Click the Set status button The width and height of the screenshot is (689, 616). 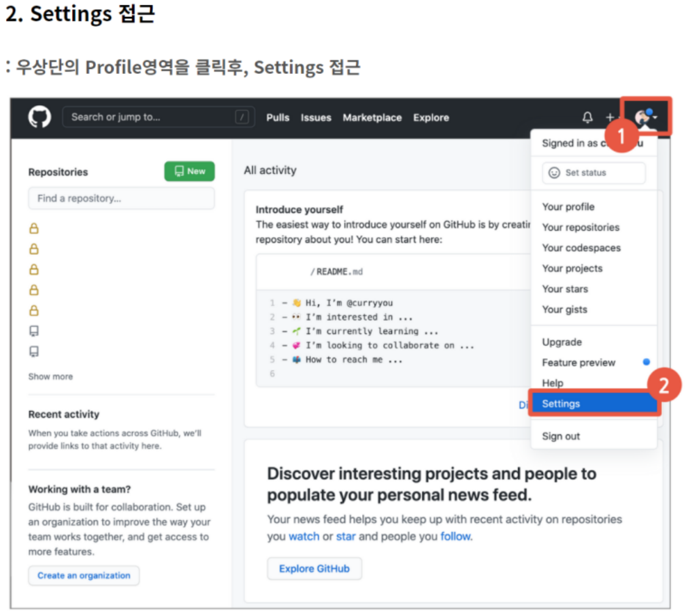point(594,173)
